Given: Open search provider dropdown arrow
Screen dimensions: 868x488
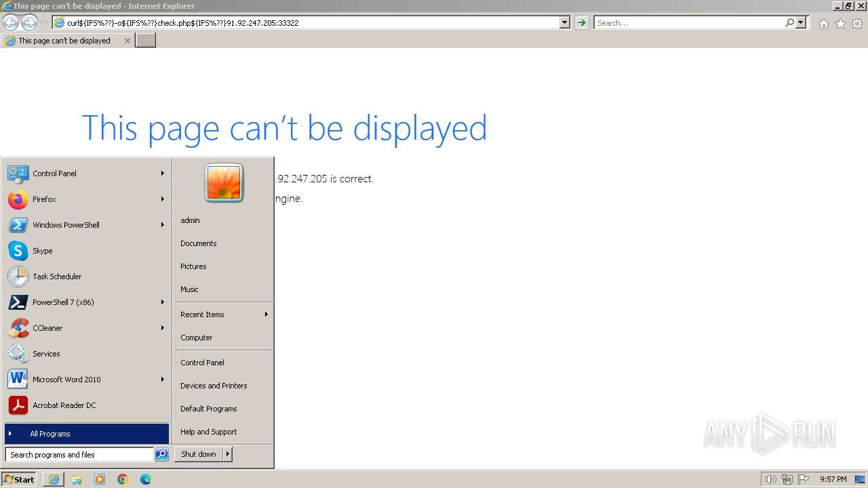Looking at the screenshot, I should 801,22.
